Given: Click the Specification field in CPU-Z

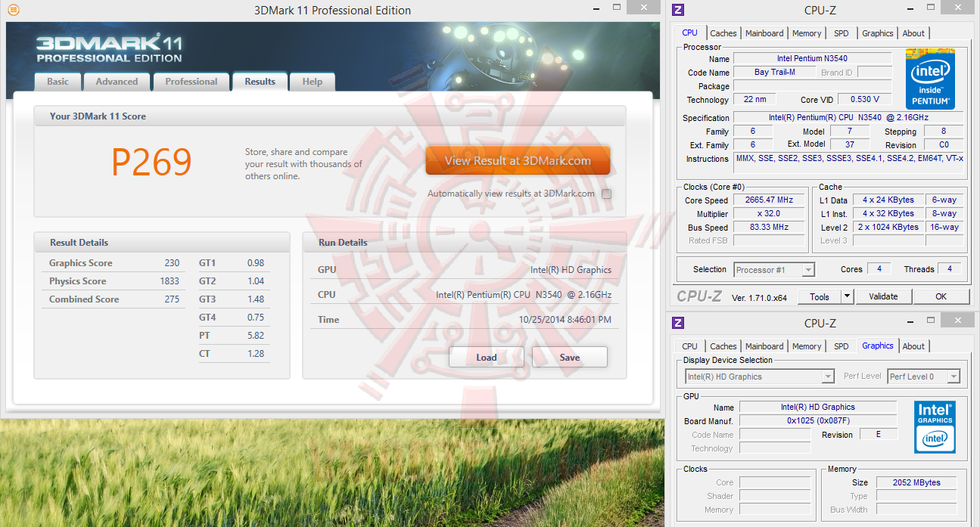Looking at the screenshot, I should 848,117.
